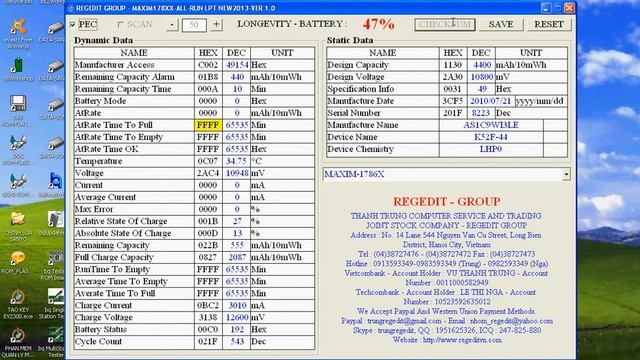Open the PHAN MEM QUAN LY desktop icon
The height and width of the screenshot is (360, 640).
click(x=18, y=336)
